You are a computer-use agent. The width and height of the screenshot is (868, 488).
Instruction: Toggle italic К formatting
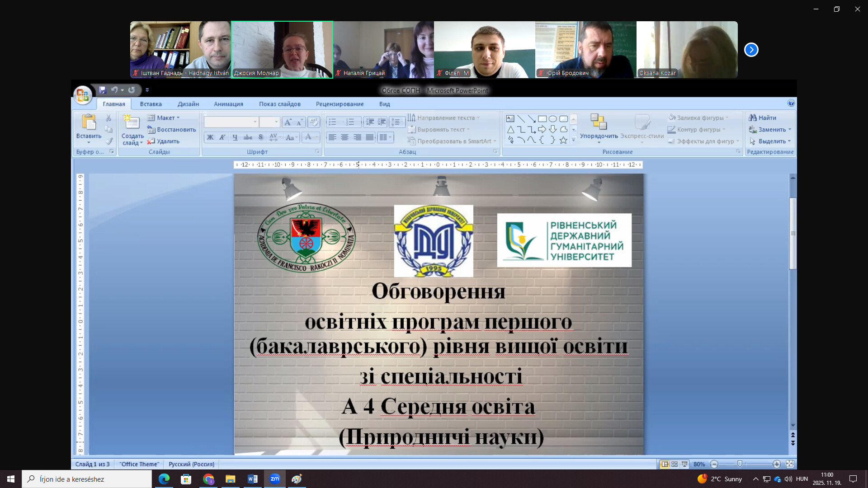tap(222, 137)
